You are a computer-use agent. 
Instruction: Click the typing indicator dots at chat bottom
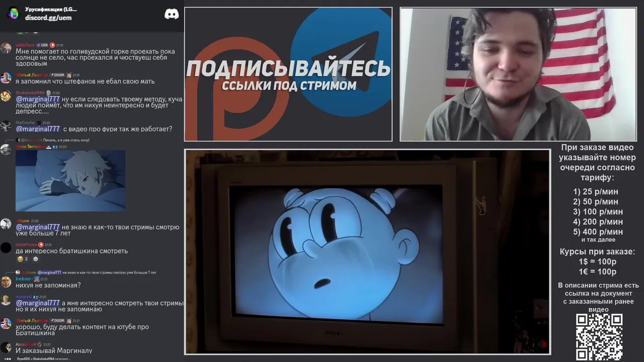(x=8, y=359)
